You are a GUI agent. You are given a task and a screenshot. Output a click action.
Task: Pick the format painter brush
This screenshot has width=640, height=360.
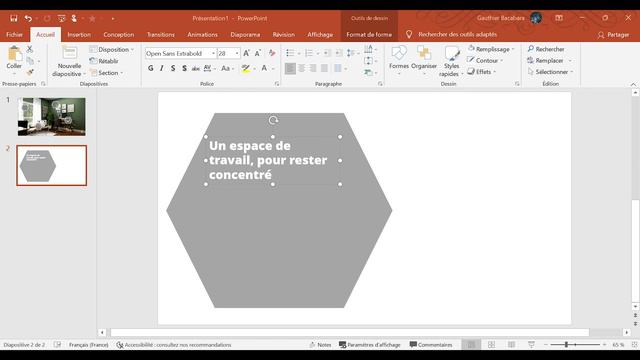click(30, 72)
